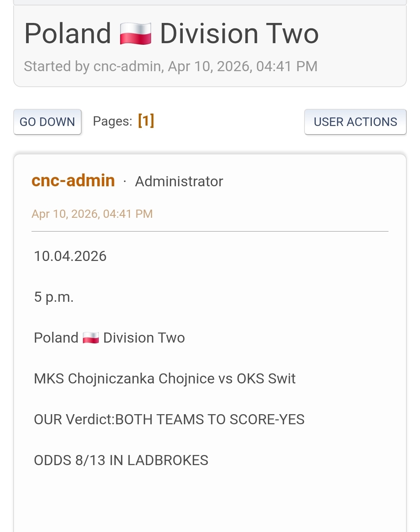
Task: Click the "5 p.m." kickoff time text
Action: (54, 297)
